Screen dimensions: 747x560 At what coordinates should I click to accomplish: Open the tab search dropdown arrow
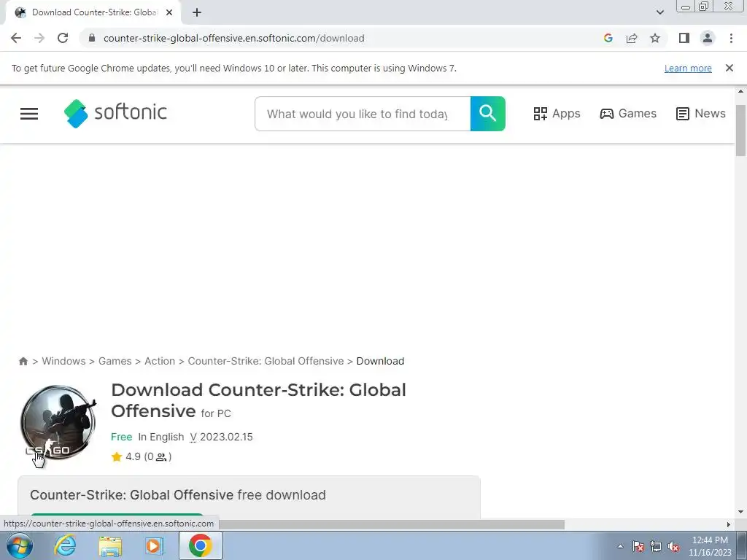[659, 12]
